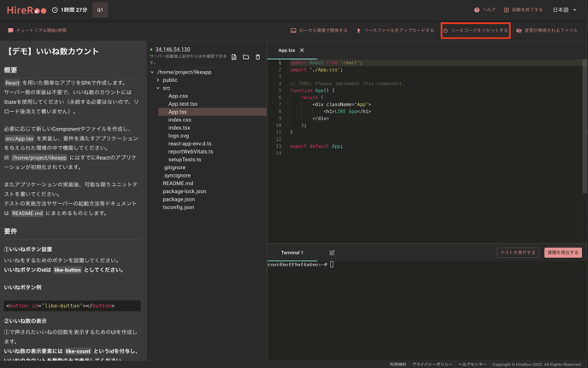The image size is (588, 368).
Task: Open 利用規約 terms link in footer
Action: pyautogui.click(x=397, y=365)
